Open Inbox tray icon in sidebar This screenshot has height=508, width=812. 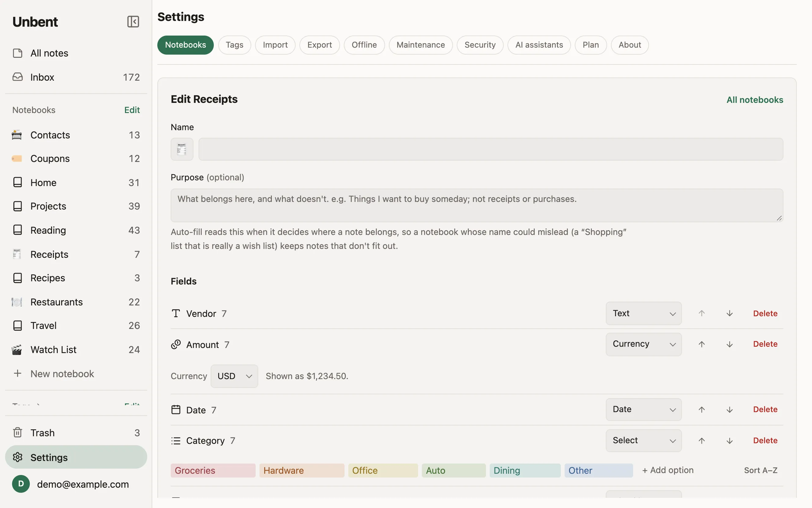17,77
